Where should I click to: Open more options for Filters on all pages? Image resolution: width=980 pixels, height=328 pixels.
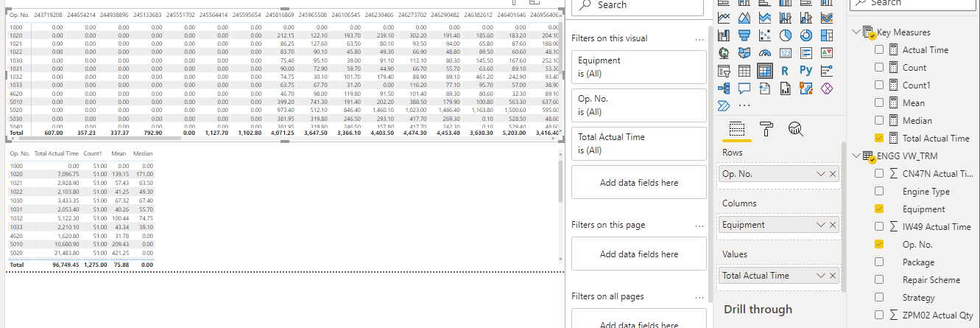coord(699,296)
